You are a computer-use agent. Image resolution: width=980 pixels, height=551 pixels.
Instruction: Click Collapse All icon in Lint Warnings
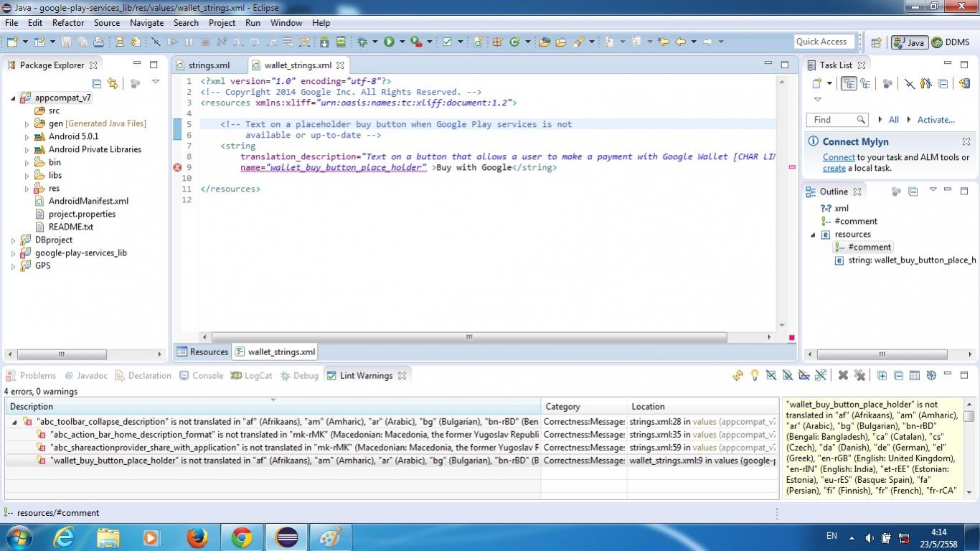898,375
